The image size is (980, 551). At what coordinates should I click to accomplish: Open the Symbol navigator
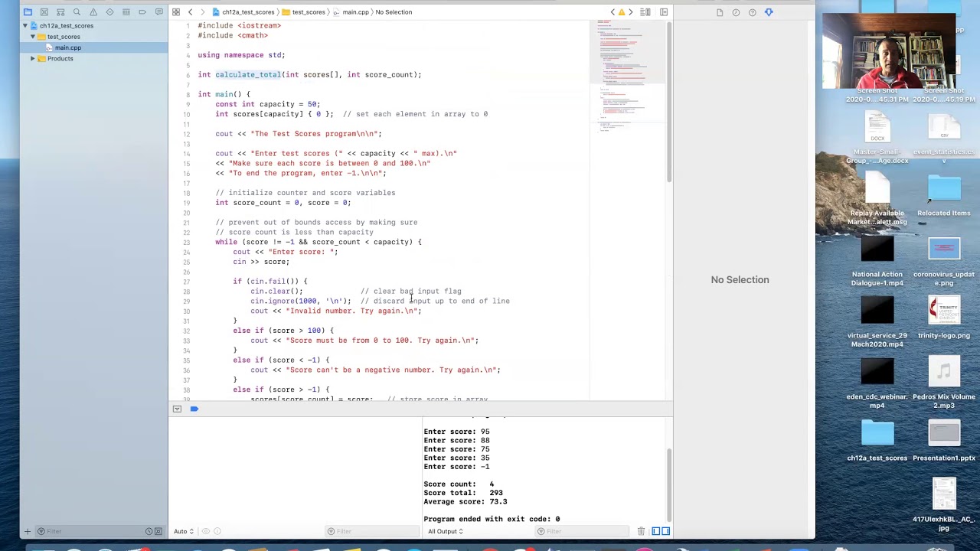click(60, 12)
